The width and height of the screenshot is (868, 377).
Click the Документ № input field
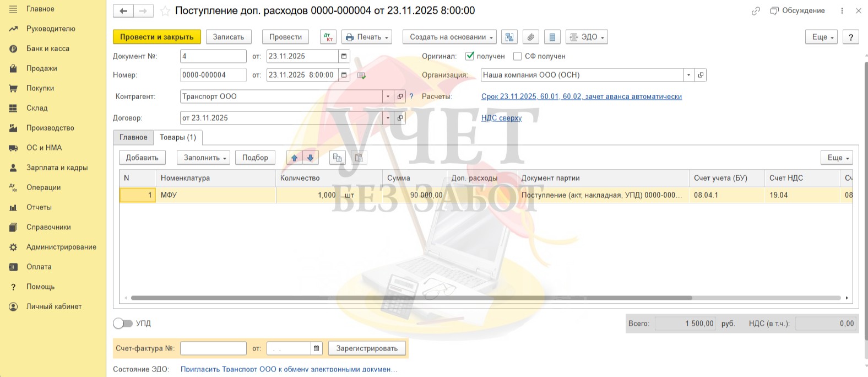click(213, 56)
